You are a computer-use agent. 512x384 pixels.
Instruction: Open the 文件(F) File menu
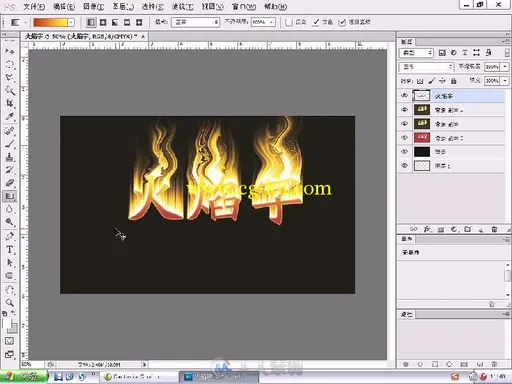click(x=34, y=7)
